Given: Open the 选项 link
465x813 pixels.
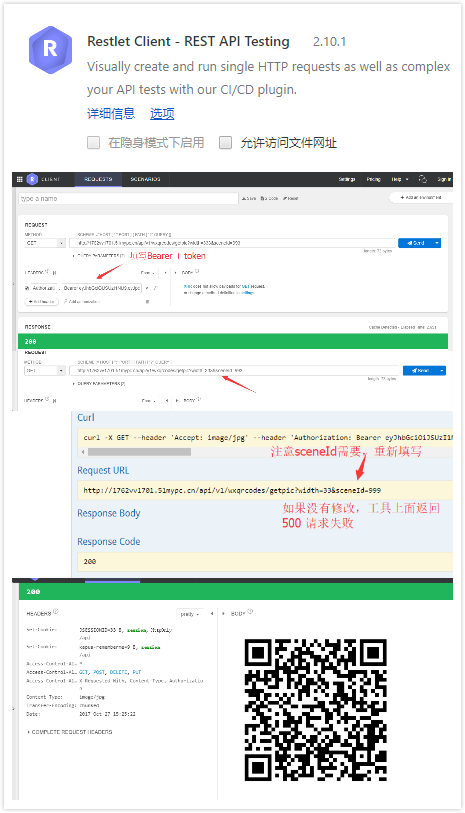Looking at the screenshot, I should (x=162, y=114).
